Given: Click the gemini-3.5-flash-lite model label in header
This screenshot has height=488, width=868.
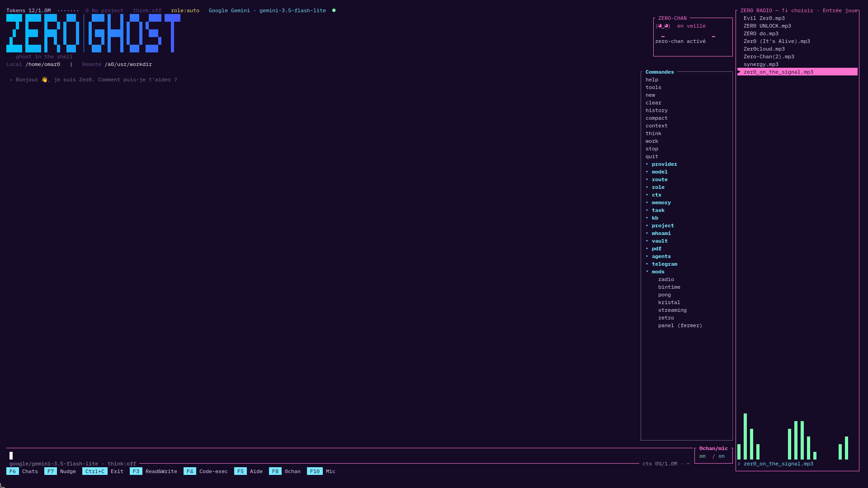Looking at the screenshot, I should click(292, 10).
